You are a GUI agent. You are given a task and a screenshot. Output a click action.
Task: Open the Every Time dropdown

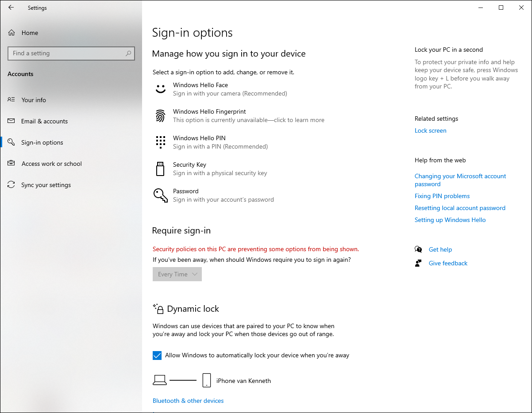click(x=177, y=274)
